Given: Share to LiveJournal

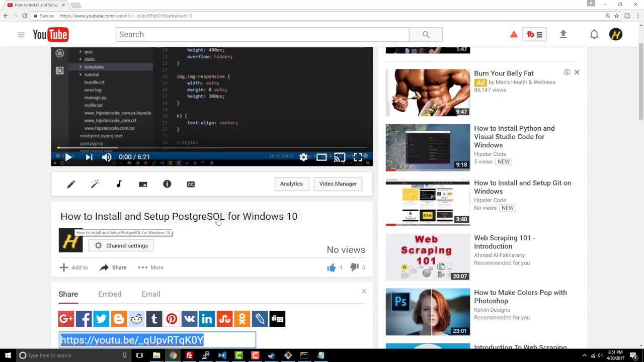Looking at the screenshot, I should point(260,319).
